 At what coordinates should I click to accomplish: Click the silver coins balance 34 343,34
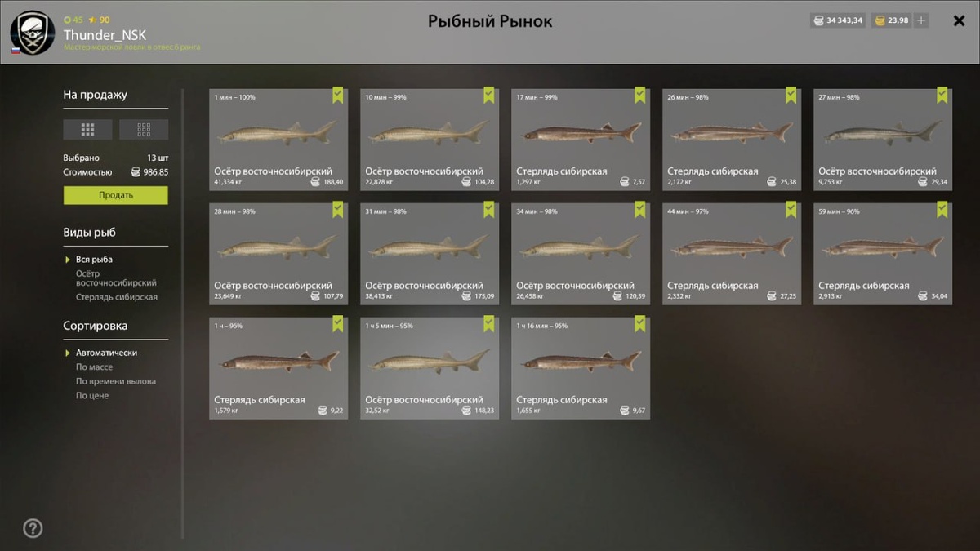click(x=838, y=20)
